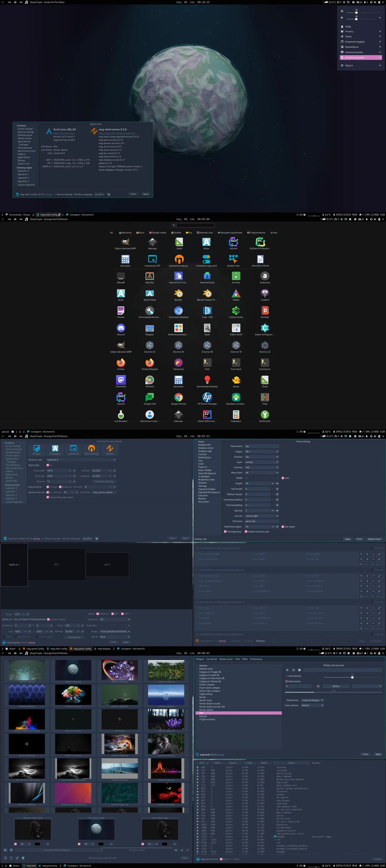Open the Flameshot app icon
The image size is (386, 868).
178,363
